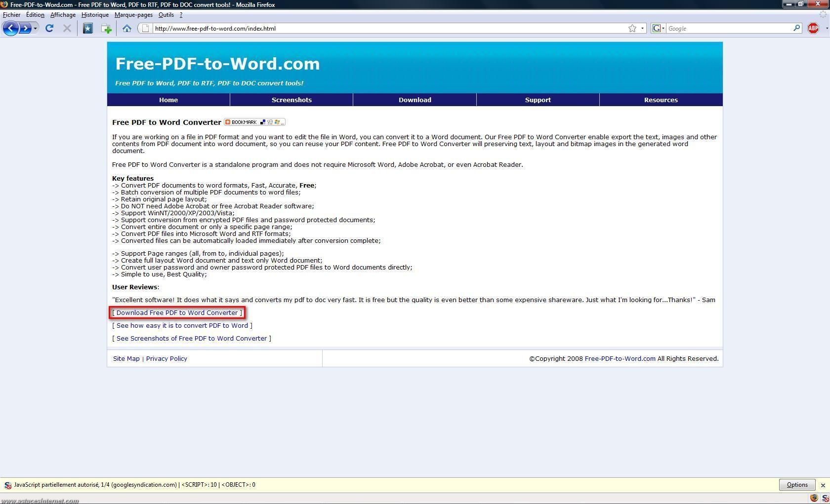Screen dimensions: 830x504
Task: Go to the Home navigation tab
Action: click(168, 100)
